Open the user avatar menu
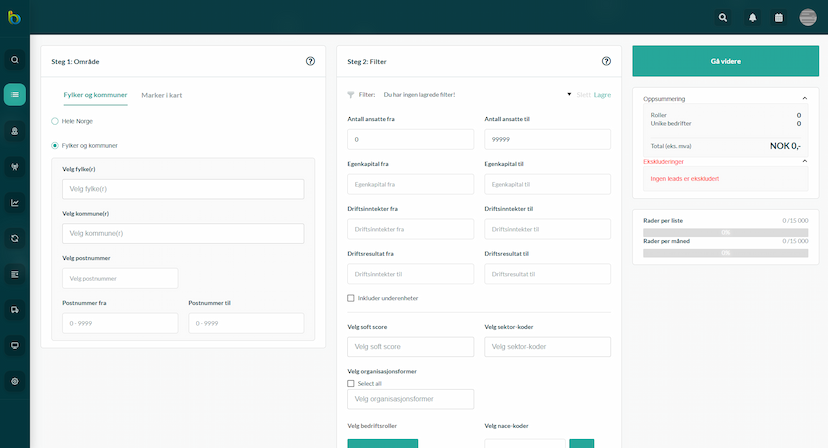Image resolution: width=828 pixels, height=448 pixels. tap(808, 17)
